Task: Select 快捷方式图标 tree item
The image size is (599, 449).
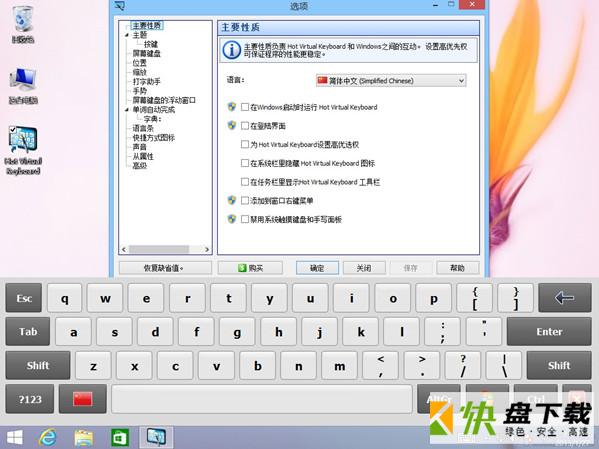Action: 154,138
